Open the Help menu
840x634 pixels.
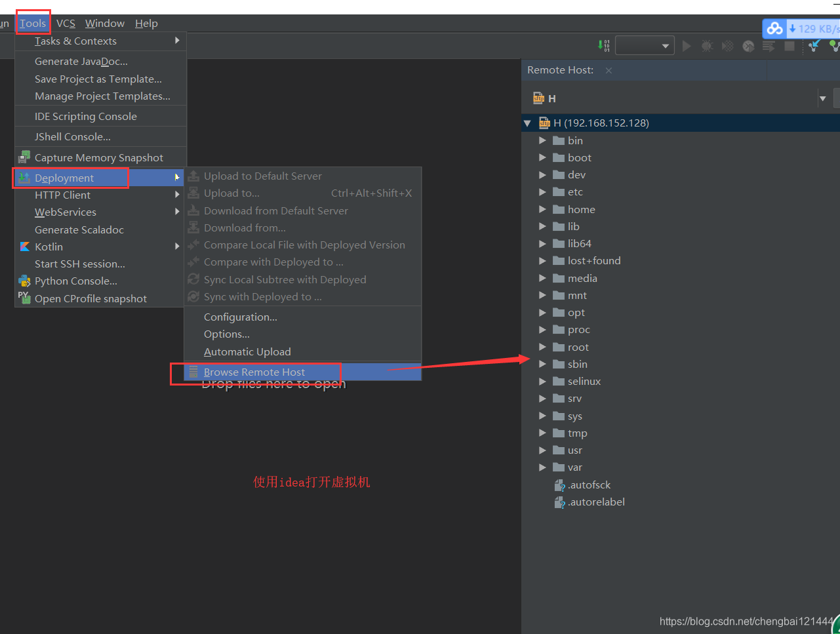pyautogui.click(x=146, y=24)
